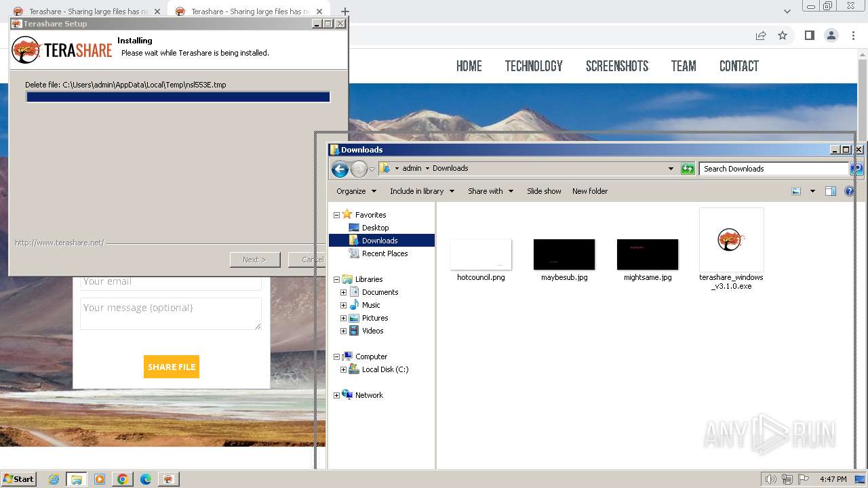Open Include in library dropdown
This screenshot has width=868, height=488.
(x=422, y=191)
